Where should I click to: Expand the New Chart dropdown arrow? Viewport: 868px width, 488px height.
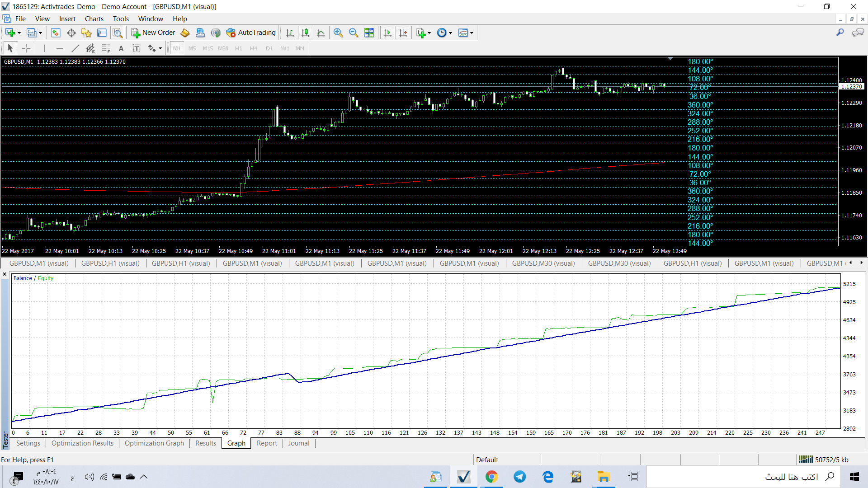[19, 33]
